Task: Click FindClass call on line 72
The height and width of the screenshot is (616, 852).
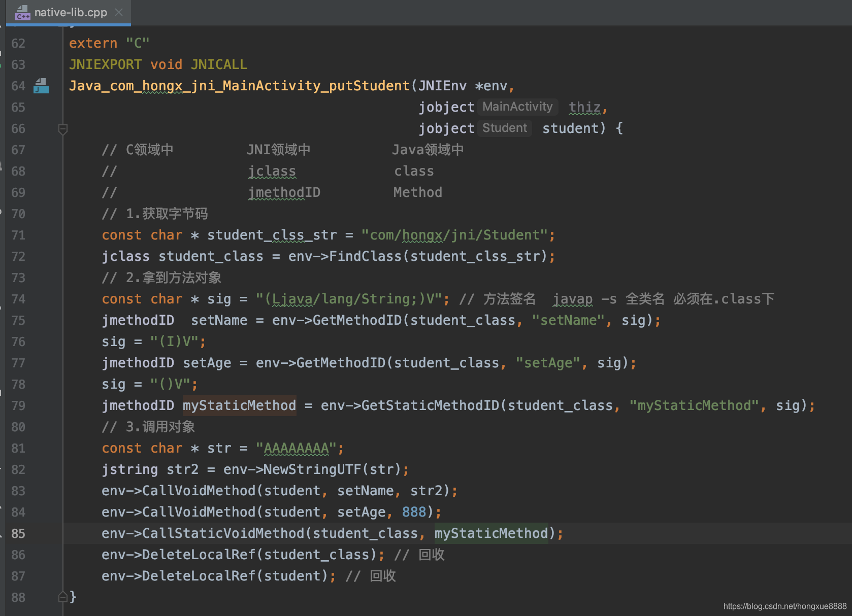Action: pos(365,256)
